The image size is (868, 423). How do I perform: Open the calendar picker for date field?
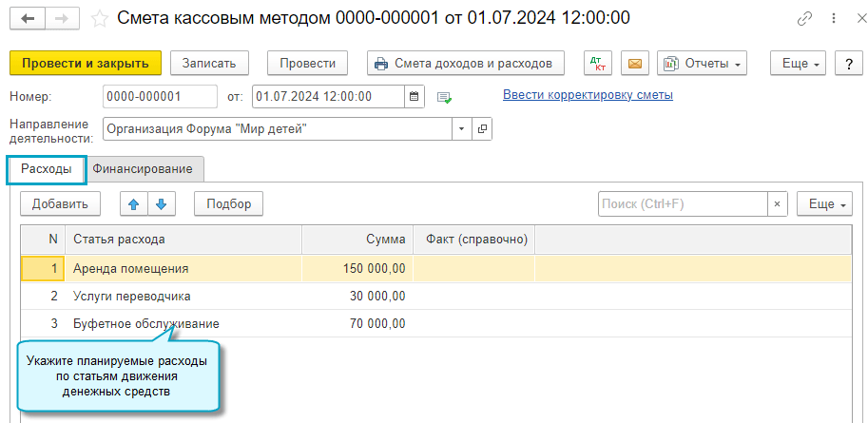point(414,96)
